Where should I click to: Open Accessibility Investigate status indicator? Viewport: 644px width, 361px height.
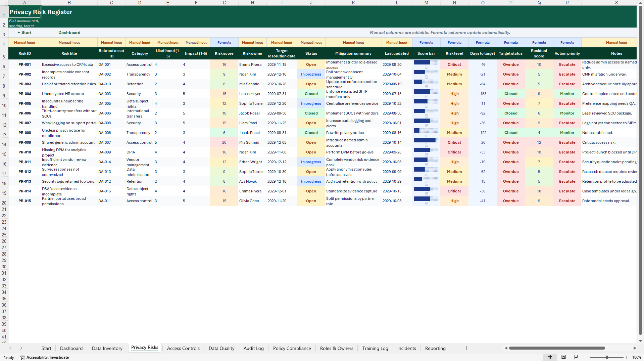tap(45, 357)
